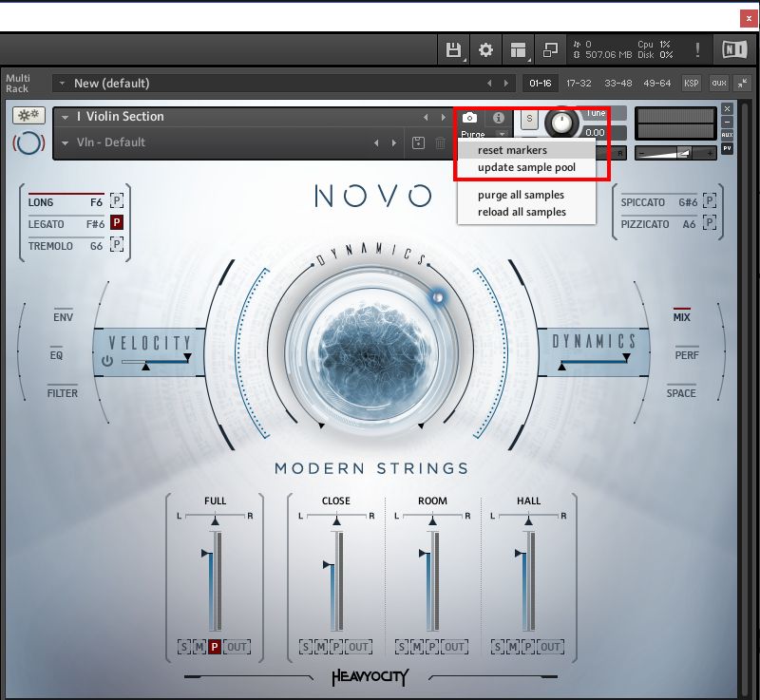Toggle purge for LEGATO articulation
760x700 pixels.
pos(116,222)
